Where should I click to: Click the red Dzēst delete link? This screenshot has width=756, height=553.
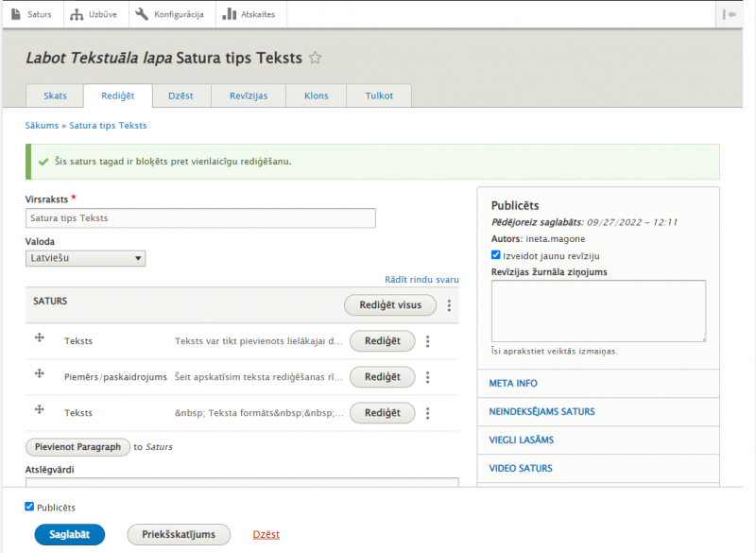click(266, 534)
